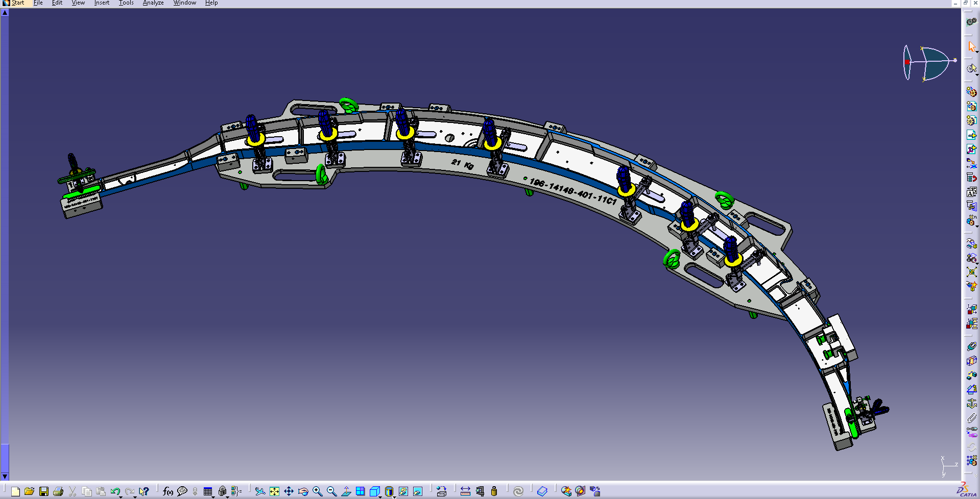Toggle the Create Multi-View layout

[x=361, y=491]
